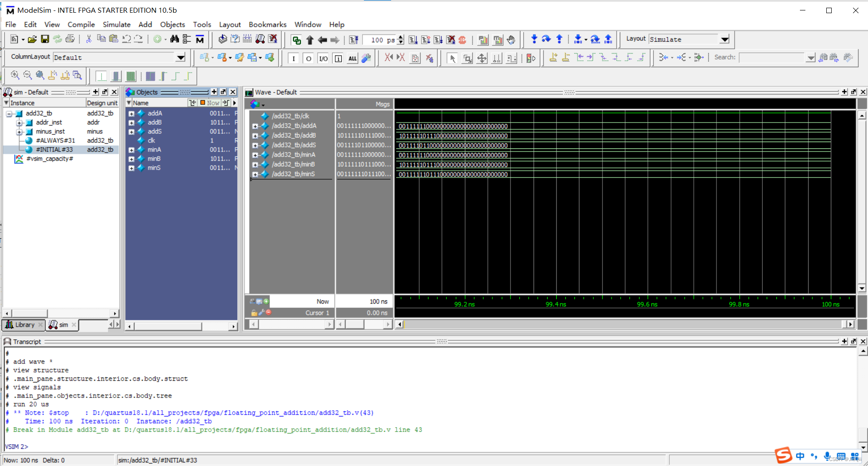This screenshot has width=868, height=466.
Task: Open the ColumnLayout Default dropdown
Action: [180, 57]
